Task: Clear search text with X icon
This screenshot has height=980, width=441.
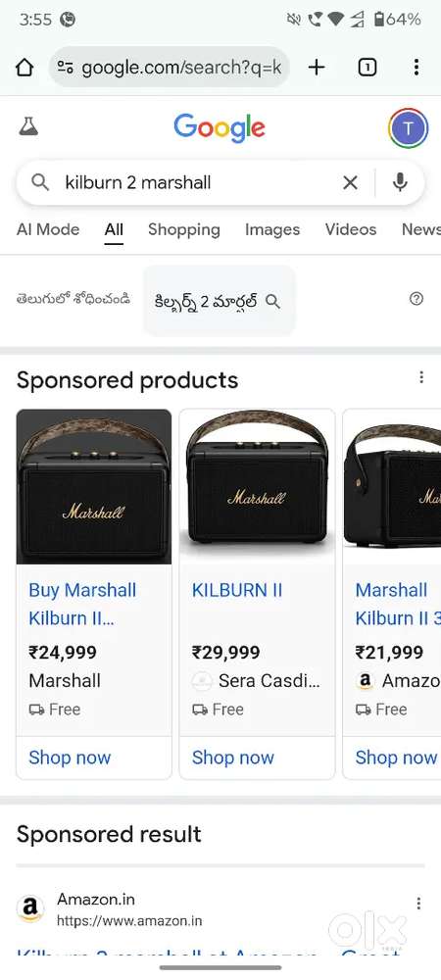Action: pyautogui.click(x=351, y=182)
